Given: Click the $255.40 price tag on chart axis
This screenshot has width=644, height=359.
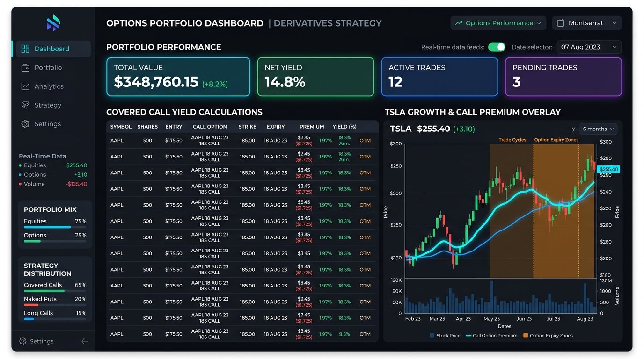Looking at the screenshot, I should click(609, 169).
